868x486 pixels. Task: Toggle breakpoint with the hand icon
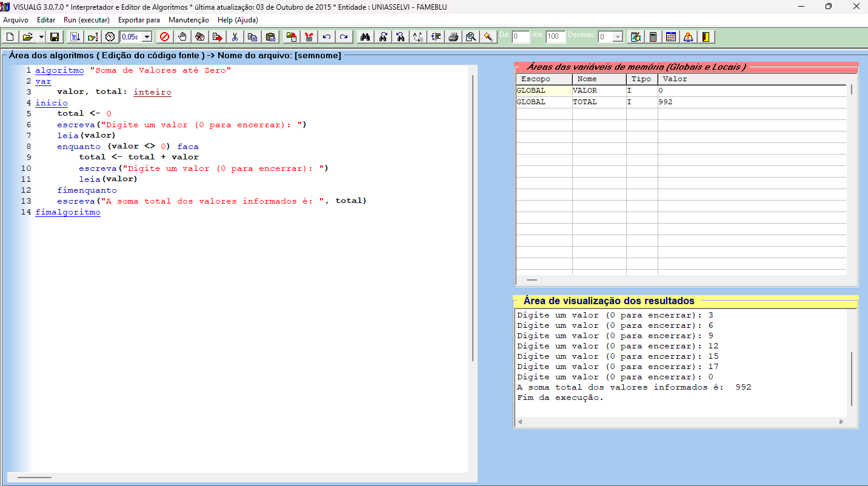[182, 37]
